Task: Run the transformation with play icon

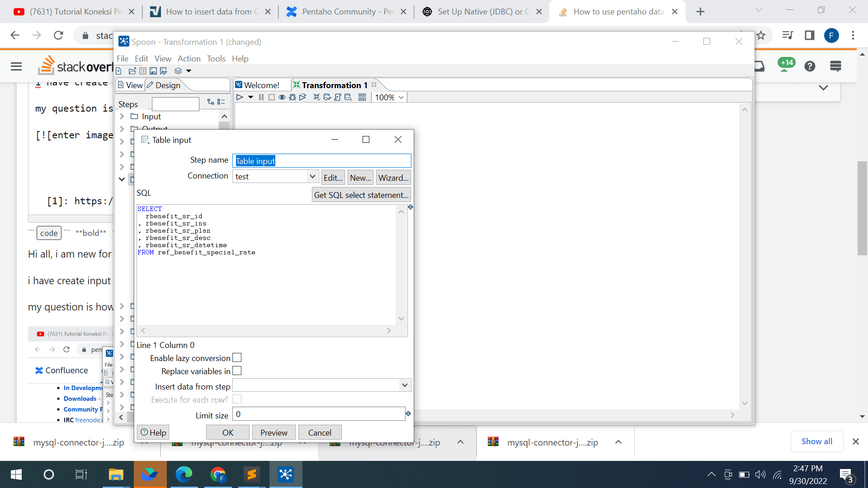Action: point(240,97)
